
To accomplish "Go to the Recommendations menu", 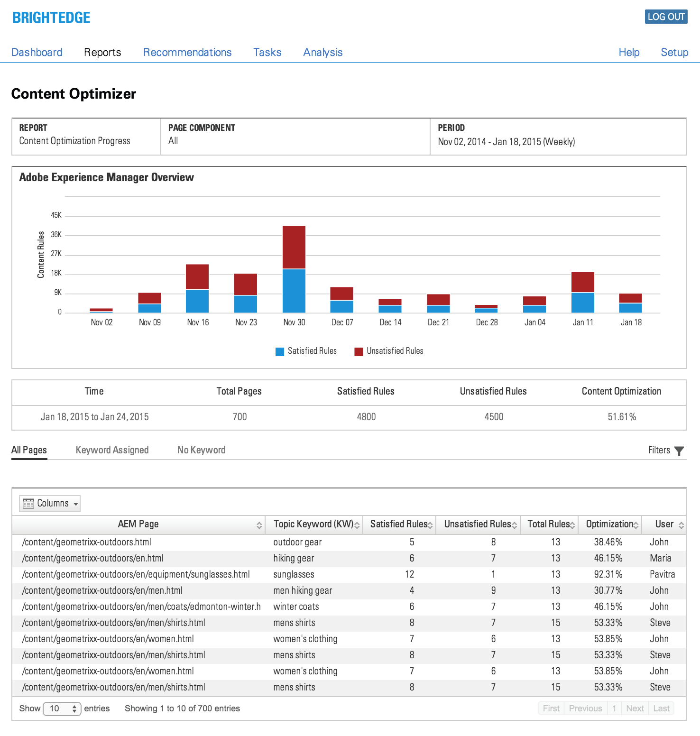I will pyautogui.click(x=187, y=52).
